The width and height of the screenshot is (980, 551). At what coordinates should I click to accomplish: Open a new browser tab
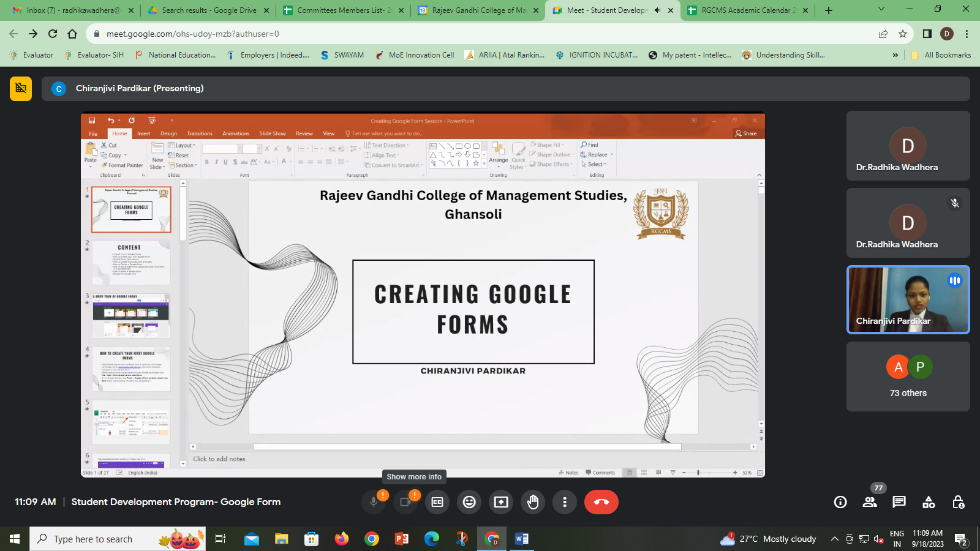click(829, 10)
